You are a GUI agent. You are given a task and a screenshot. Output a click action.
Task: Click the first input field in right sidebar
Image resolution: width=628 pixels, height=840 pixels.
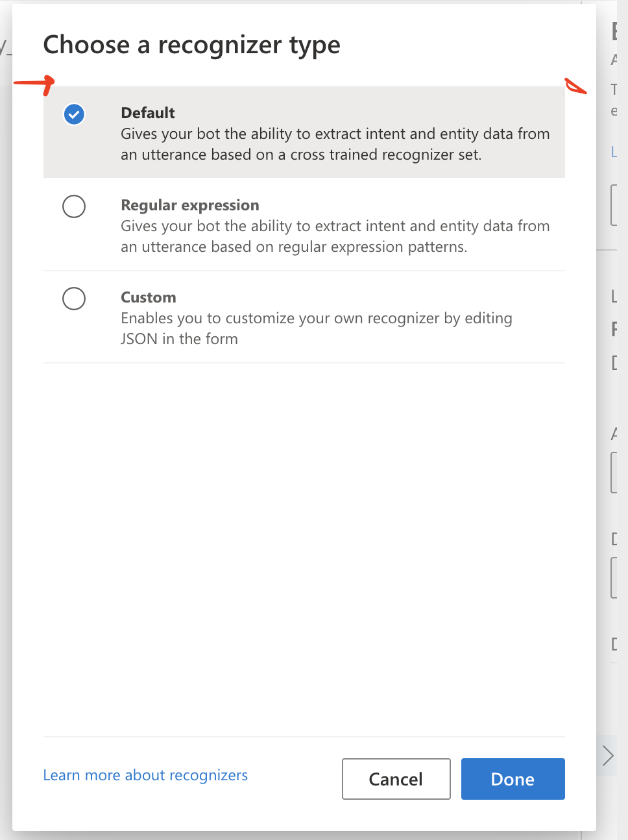pyautogui.click(x=615, y=204)
